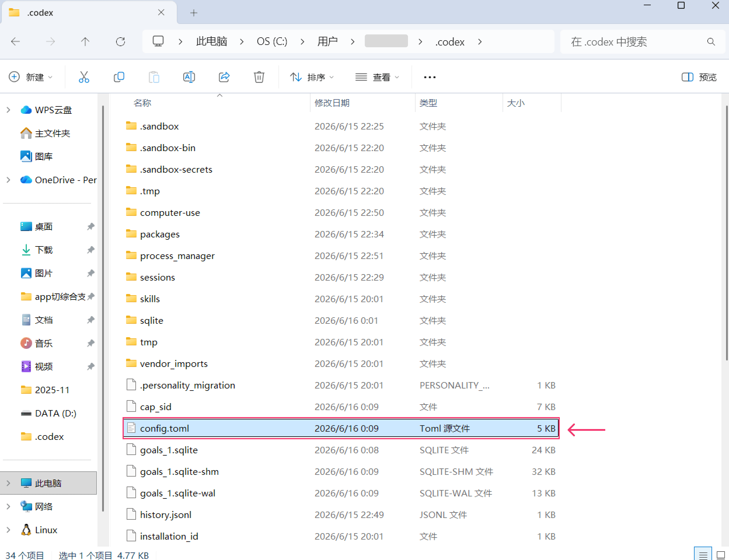
Task: Click the Rename icon in toolbar
Action: 189,77
